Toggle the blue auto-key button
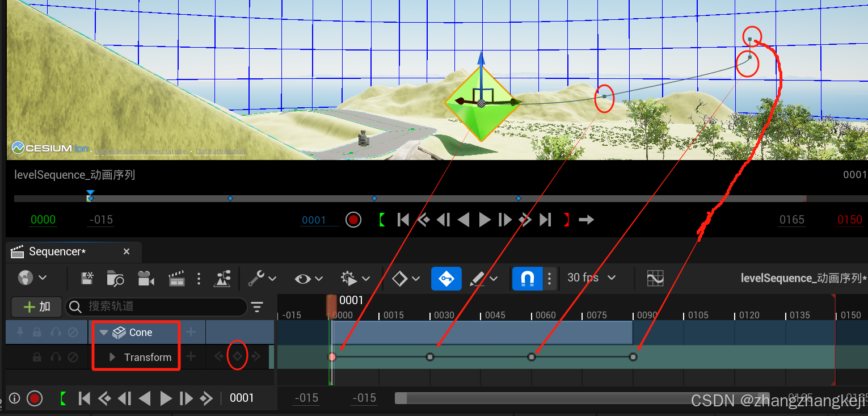The width and height of the screenshot is (868, 416). pyautogui.click(x=446, y=278)
